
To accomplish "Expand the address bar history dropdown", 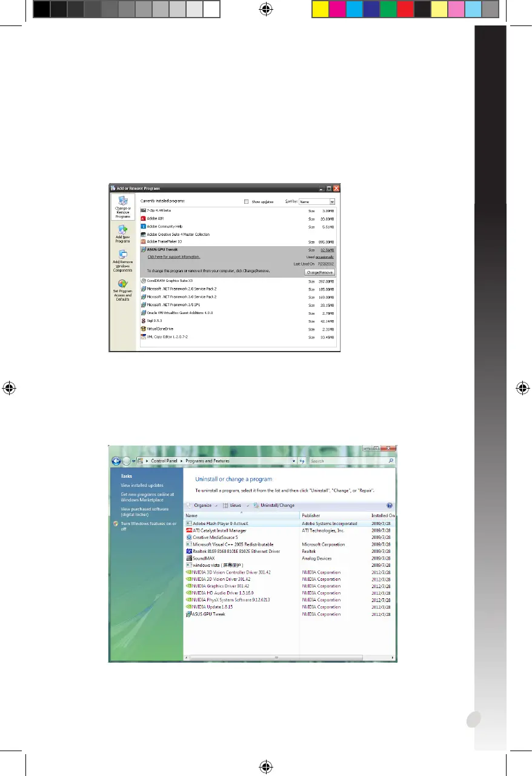I will (x=294, y=461).
